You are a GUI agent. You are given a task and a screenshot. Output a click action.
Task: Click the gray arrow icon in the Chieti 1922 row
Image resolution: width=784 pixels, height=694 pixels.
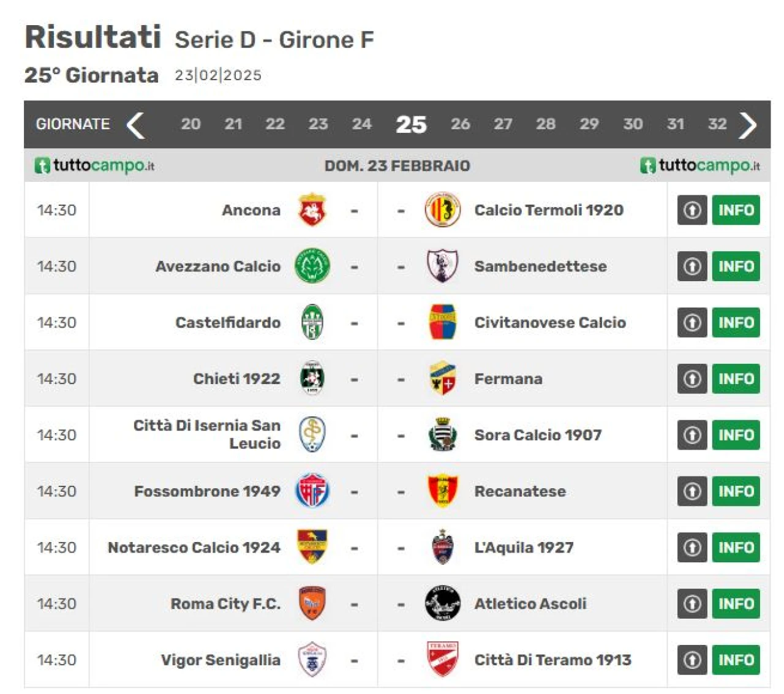pyautogui.click(x=692, y=379)
